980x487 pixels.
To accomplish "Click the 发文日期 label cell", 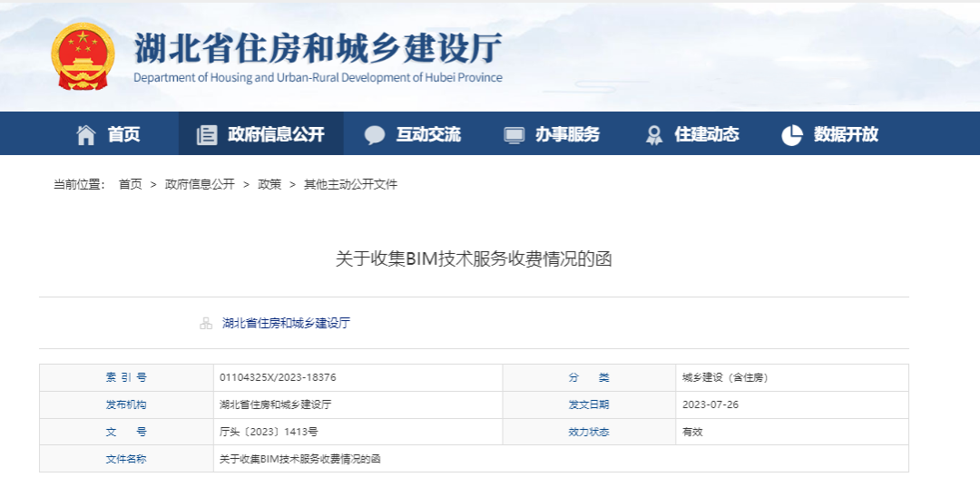I will click(x=589, y=404).
